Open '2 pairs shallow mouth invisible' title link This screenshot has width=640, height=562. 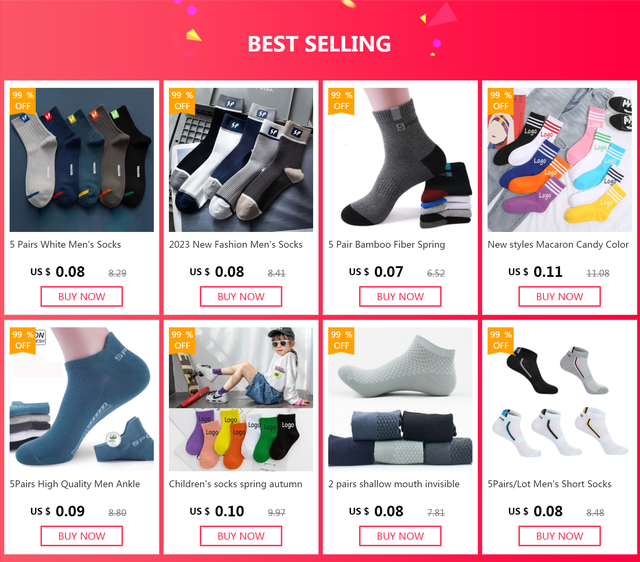[x=394, y=484]
